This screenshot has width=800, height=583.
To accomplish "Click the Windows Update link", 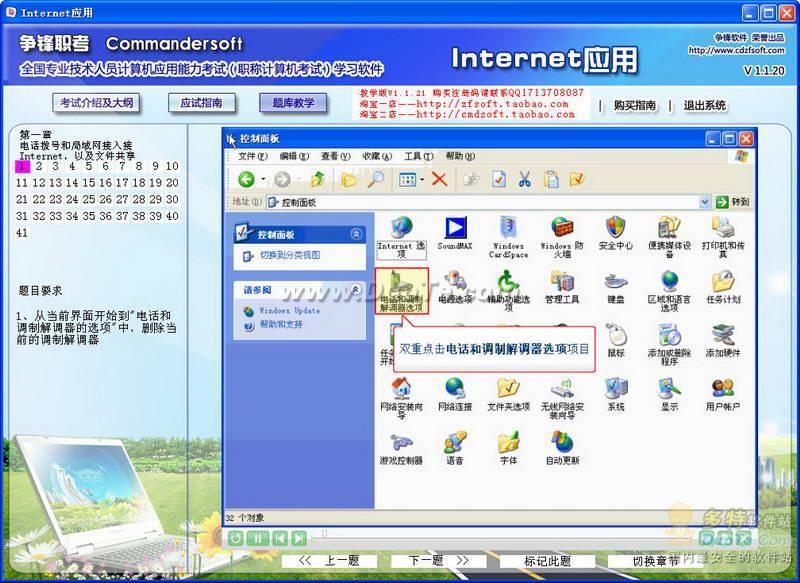I will click(289, 310).
